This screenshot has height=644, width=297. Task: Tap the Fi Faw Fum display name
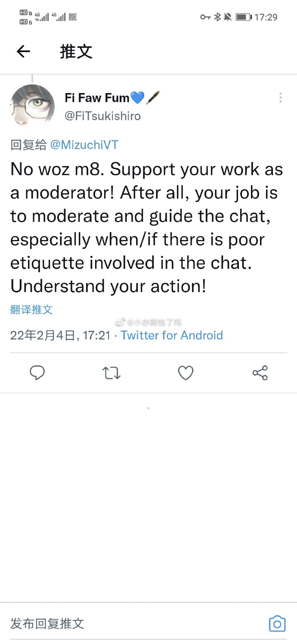tap(97, 98)
